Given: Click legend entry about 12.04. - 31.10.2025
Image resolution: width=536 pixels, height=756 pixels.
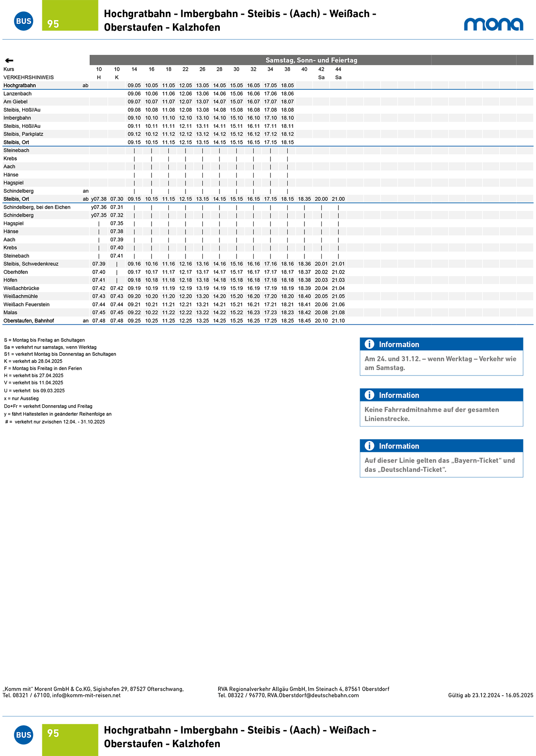Looking at the screenshot, I should point(55,422).
